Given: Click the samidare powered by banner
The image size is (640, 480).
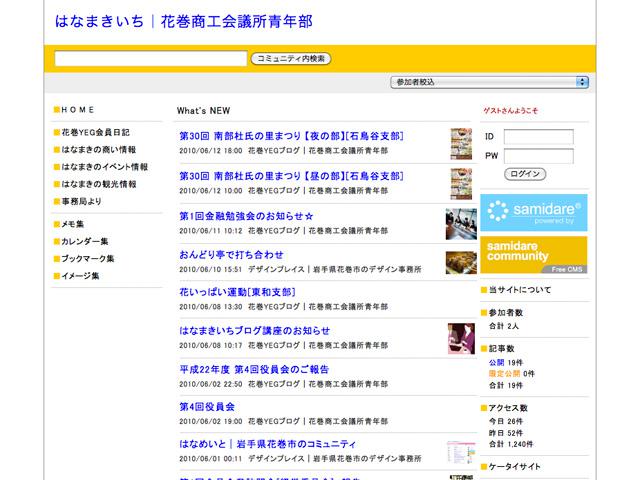Looking at the screenshot, I should click(533, 213).
